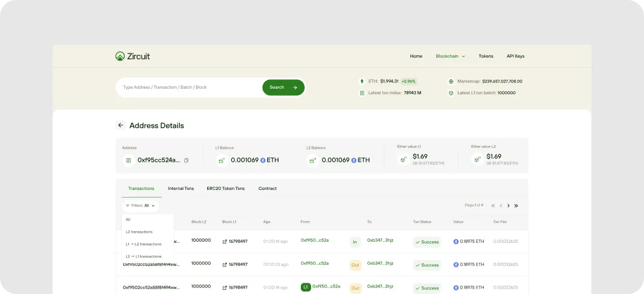
Task: Click the Out badge in the 03:10:23 ago row
Action: pos(356,265)
